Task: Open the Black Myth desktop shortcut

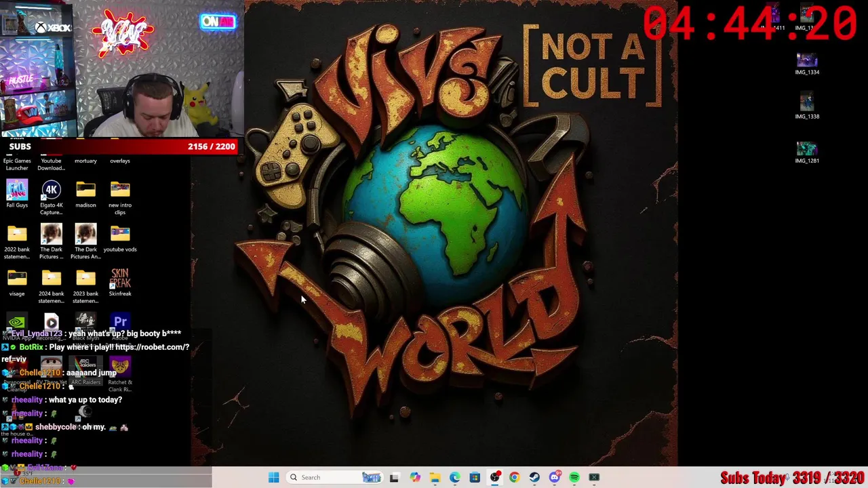Action: click(x=85, y=323)
